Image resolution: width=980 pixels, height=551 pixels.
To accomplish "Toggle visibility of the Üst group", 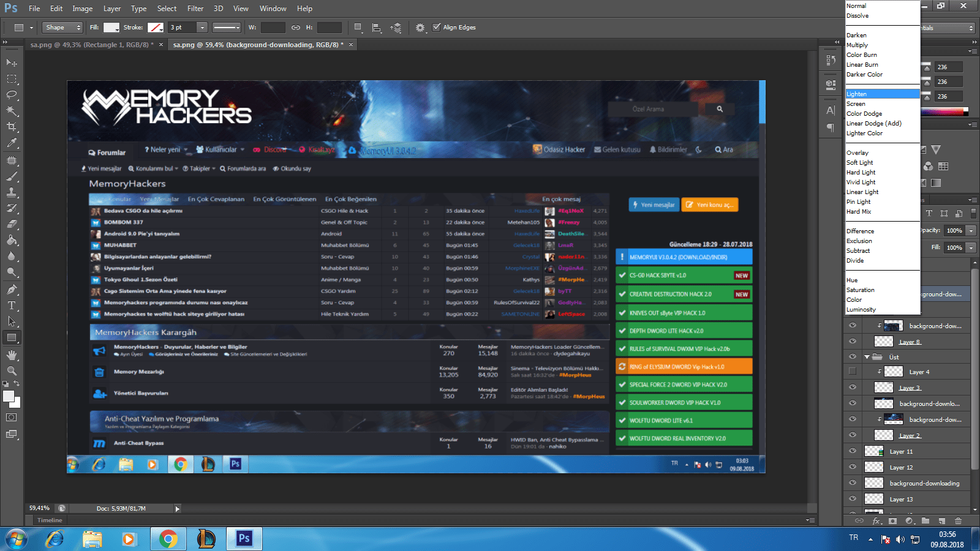I will (853, 356).
